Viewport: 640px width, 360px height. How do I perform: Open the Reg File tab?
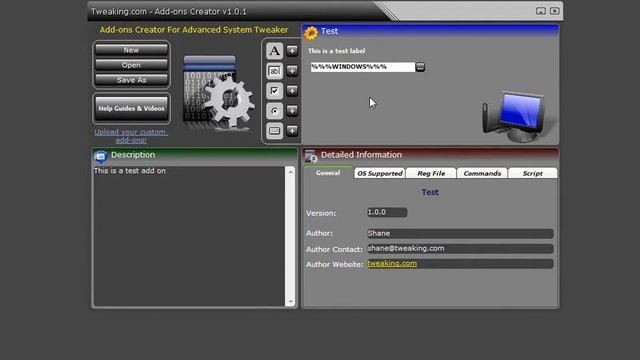pyautogui.click(x=431, y=173)
